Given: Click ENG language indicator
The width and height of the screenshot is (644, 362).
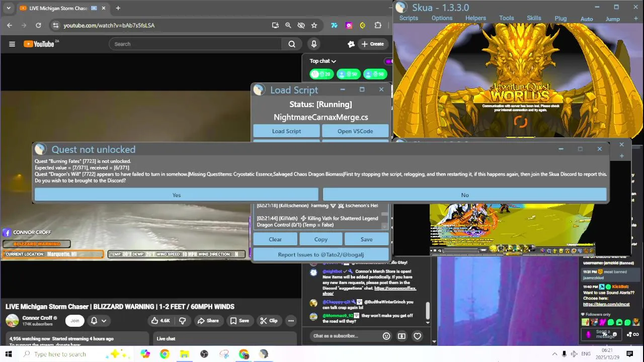Looking at the screenshot, I should [x=586, y=354].
